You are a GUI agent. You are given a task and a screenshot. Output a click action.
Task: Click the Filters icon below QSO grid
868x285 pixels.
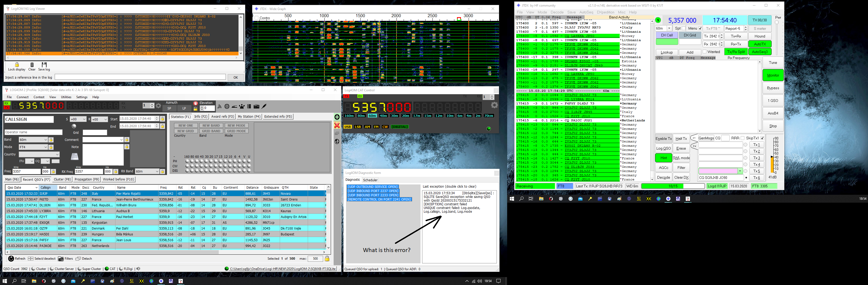click(x=61, y=258)
